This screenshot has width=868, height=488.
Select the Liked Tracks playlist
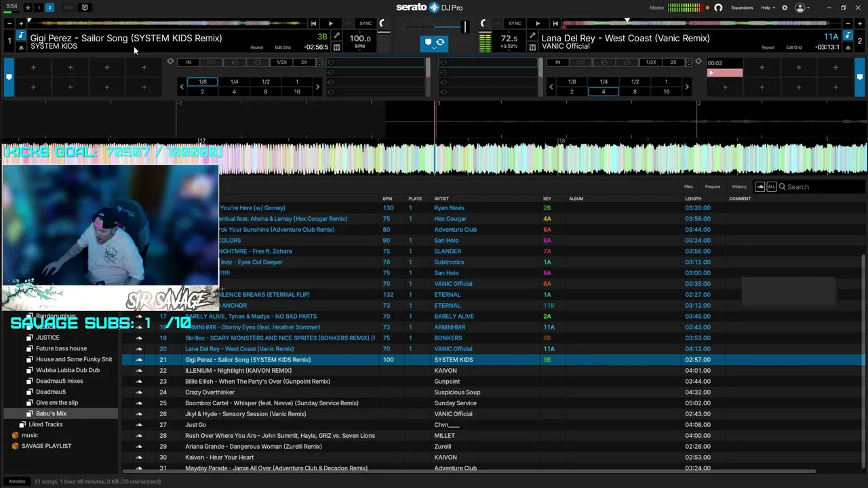(45, 424)
